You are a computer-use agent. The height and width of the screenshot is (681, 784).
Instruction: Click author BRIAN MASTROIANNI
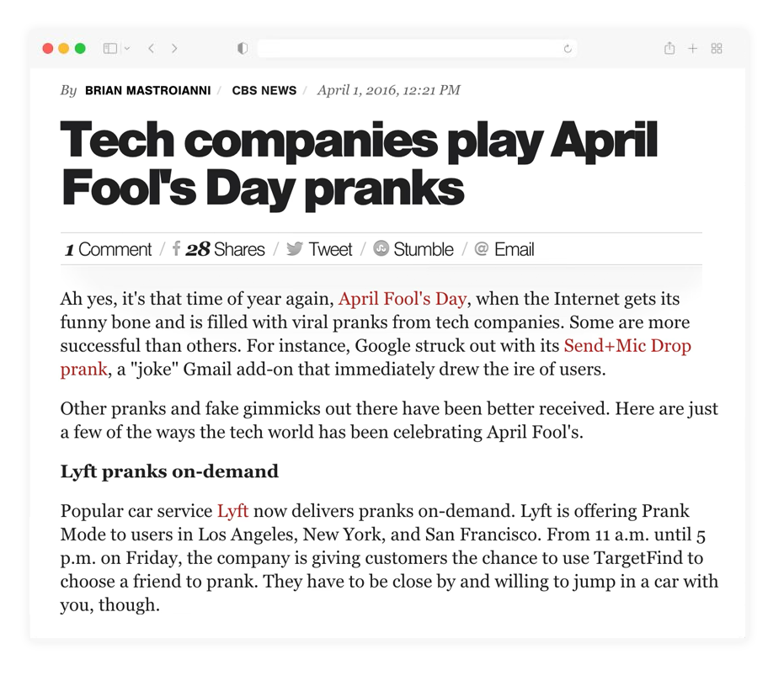click(147, 90)
